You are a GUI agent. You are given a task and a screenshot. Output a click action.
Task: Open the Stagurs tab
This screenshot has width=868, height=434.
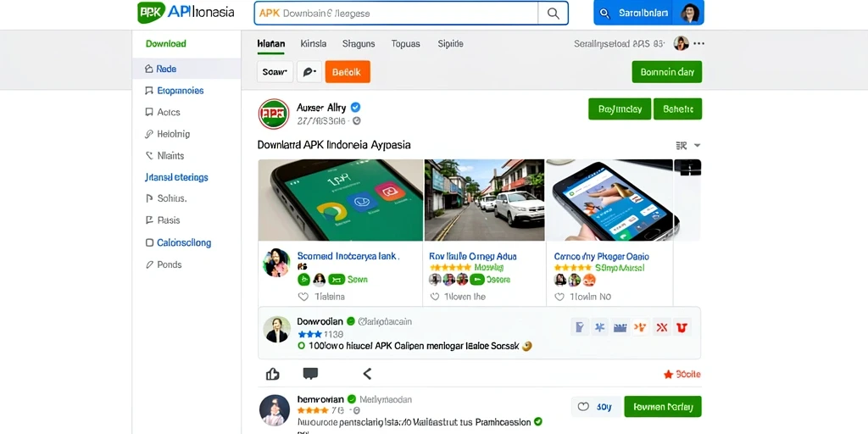(359, 44)
